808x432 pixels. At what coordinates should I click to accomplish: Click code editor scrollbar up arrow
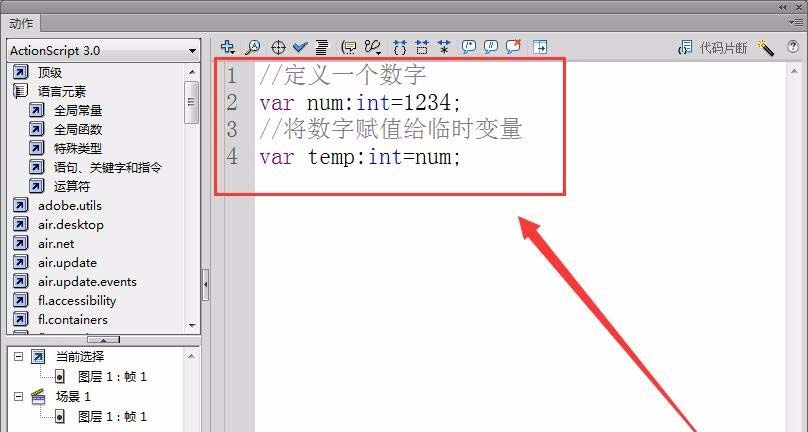[794, 72]
